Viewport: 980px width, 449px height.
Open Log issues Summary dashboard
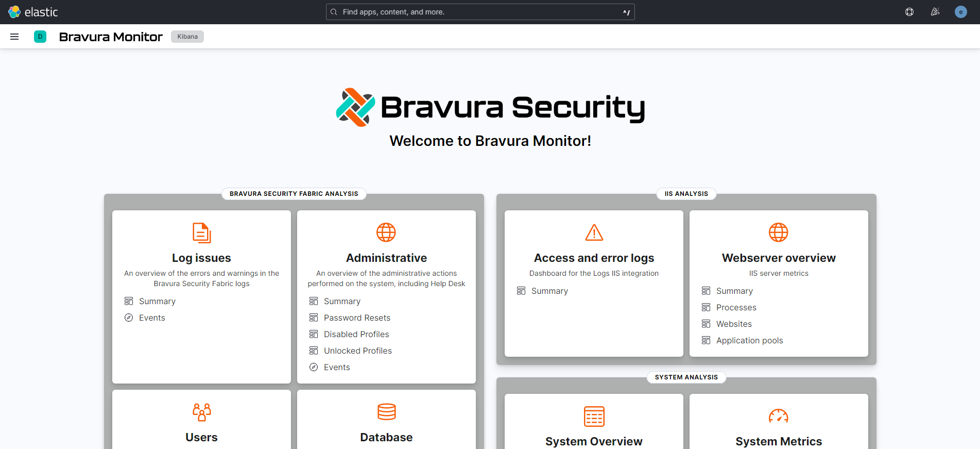tap(157, 301)
